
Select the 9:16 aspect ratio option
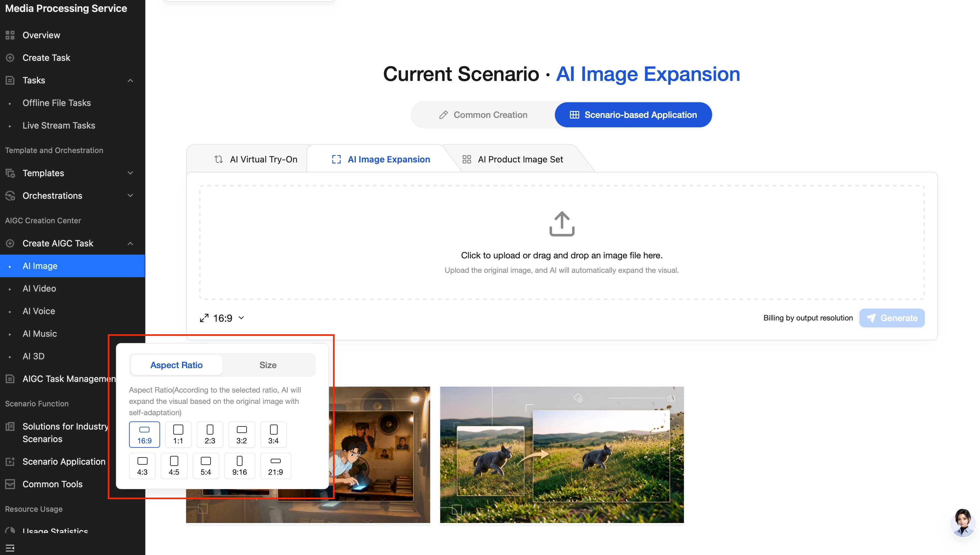(240, 465)
